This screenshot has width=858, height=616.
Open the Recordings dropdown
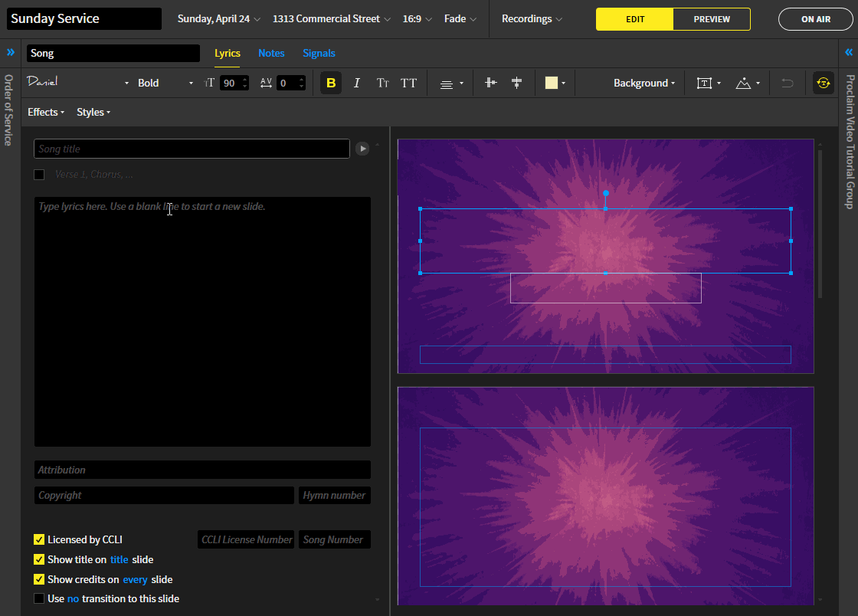532,18
